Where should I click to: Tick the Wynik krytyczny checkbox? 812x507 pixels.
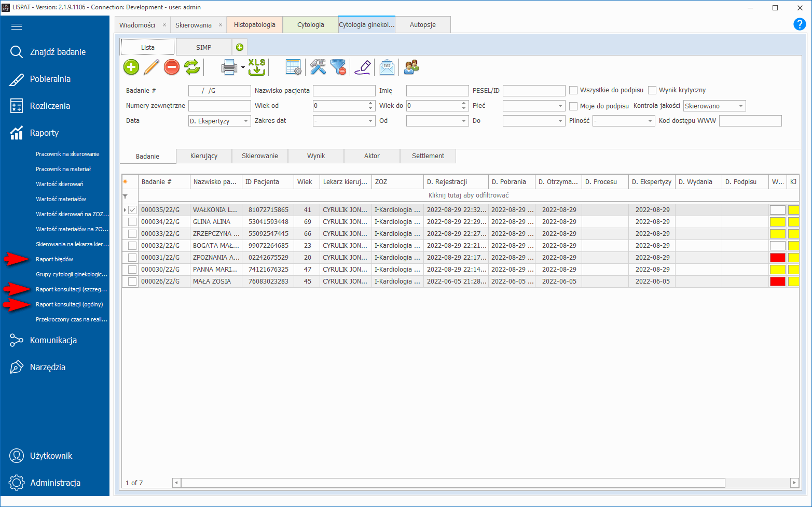click(x=652, y=90)
